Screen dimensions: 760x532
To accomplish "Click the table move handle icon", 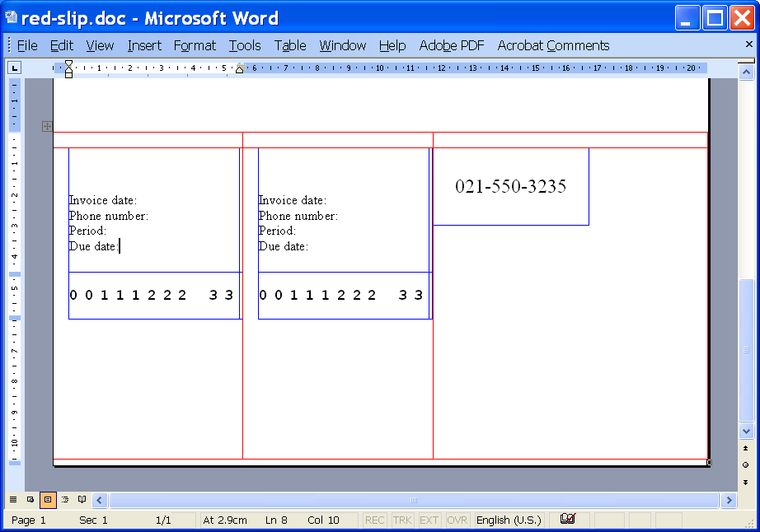I will pyautogui.click(x=47, y=126).
